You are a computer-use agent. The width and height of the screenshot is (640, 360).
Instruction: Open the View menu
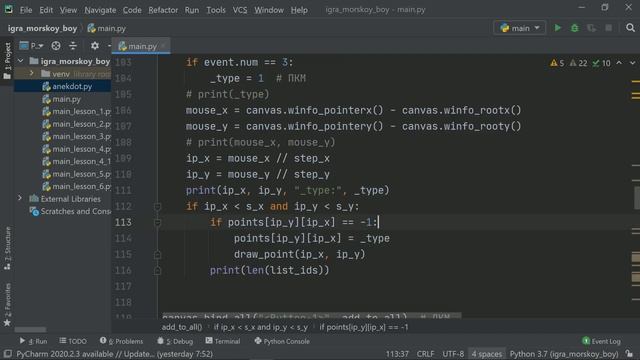pos(68,10)
